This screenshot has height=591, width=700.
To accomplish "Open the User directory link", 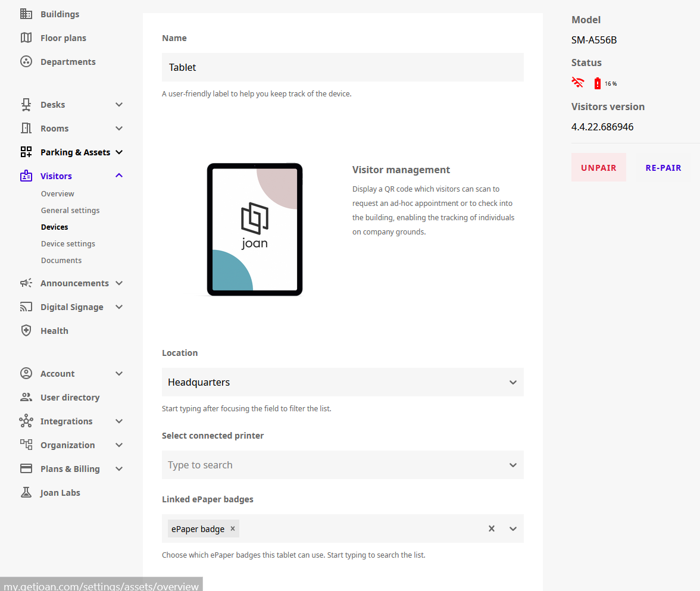I will coord(70,398).
